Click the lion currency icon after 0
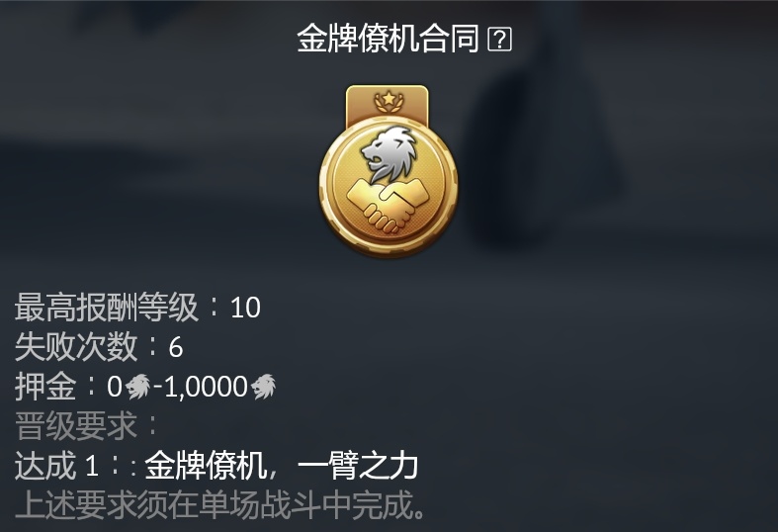The image size is (778, 532). point(137,386)
